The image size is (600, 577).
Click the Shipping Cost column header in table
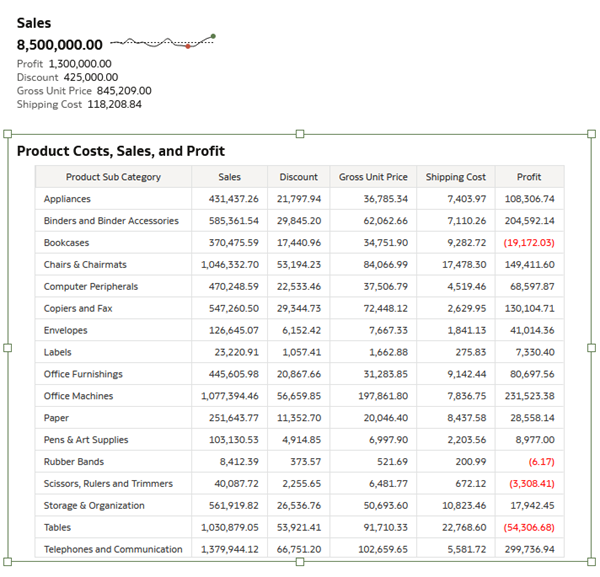coord(456,177)
